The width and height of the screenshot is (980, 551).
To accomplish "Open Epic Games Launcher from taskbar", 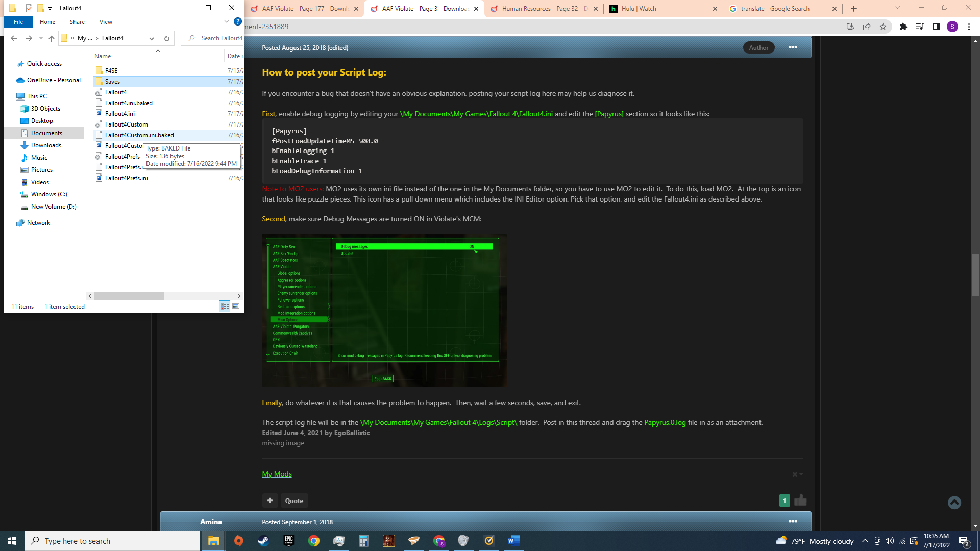I will pos(289,541).
